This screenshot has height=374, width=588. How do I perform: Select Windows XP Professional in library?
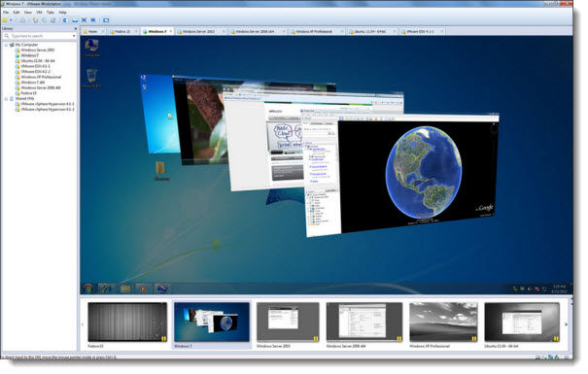pyautogui.click(x=38, y=77)
